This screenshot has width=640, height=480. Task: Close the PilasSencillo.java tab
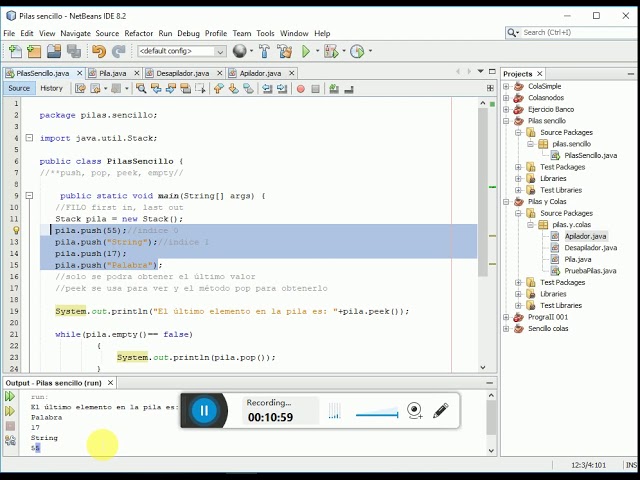[80, 73]
